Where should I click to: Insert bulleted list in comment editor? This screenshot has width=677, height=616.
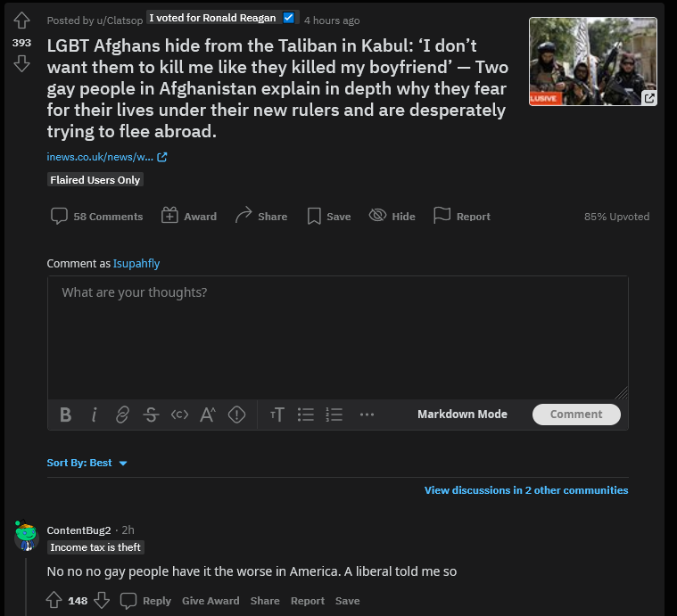click(306, 415)
